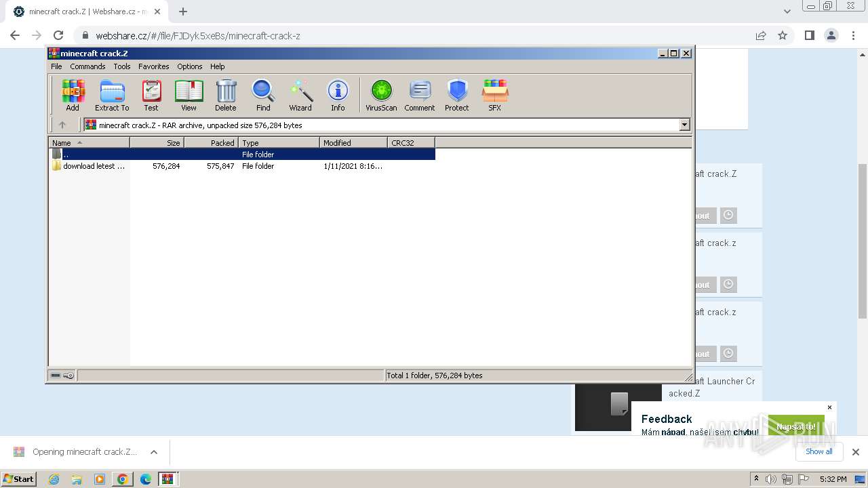Create SFX self-extracting archive
This screenshot has width=868, height=488.
[495, 95]
